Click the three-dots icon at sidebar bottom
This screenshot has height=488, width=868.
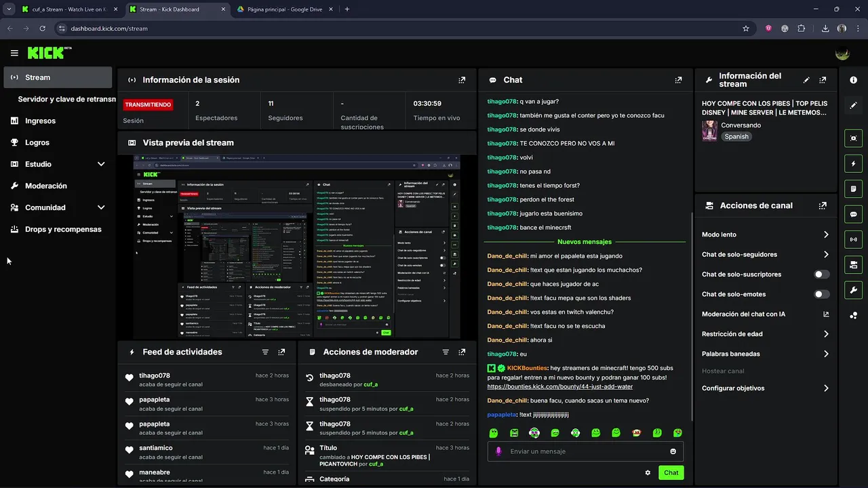(x=853, y=316)
